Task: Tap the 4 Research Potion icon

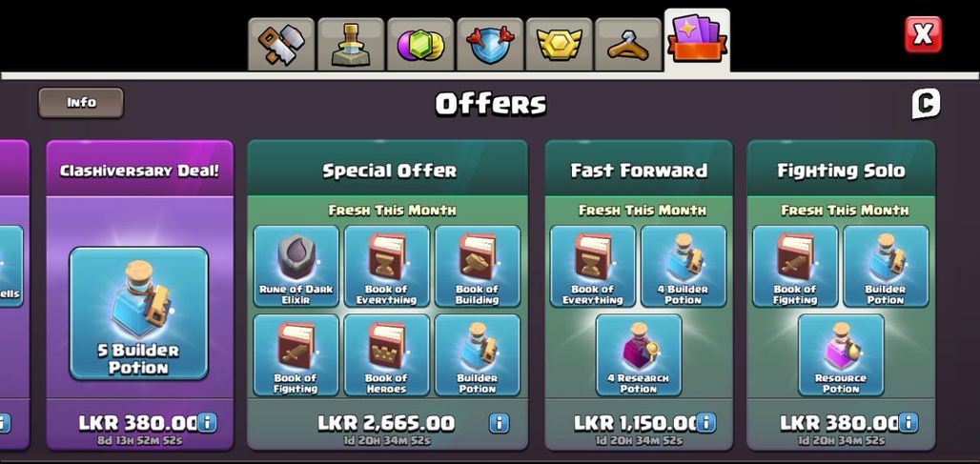Action: (x=639, y=354)
